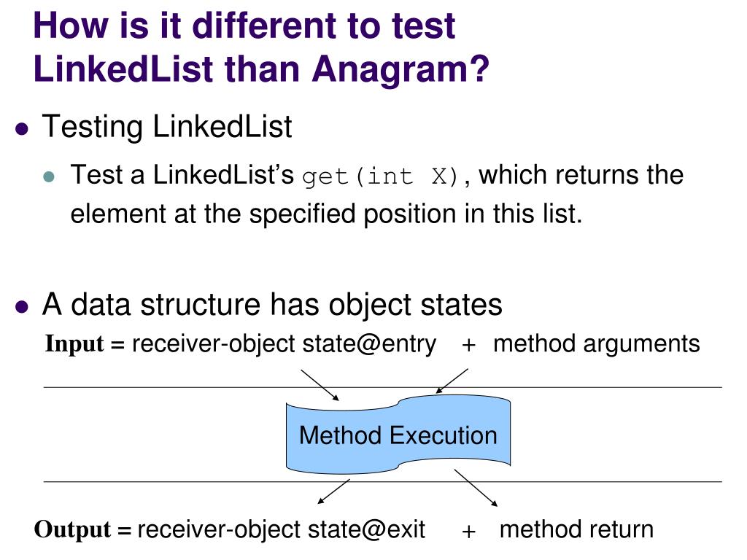Click the blue Method Execution shape
747x560 pixels.
[398, 435]
